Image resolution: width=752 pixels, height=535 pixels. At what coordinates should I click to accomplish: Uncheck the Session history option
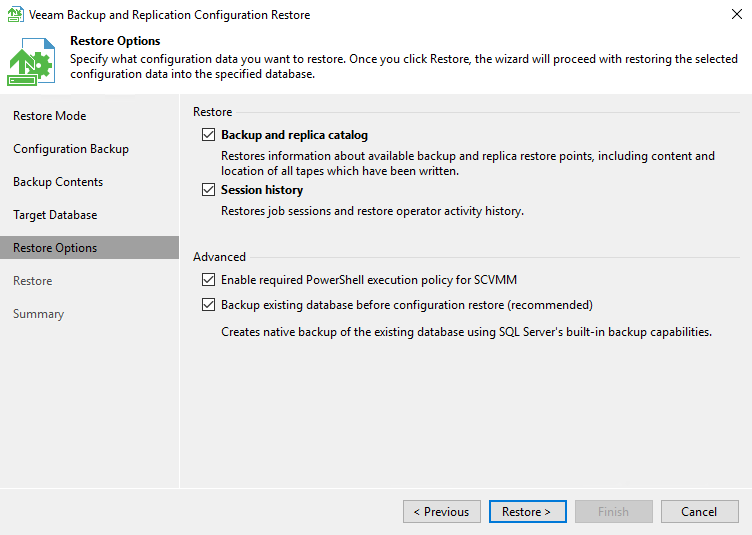[208, 190]
